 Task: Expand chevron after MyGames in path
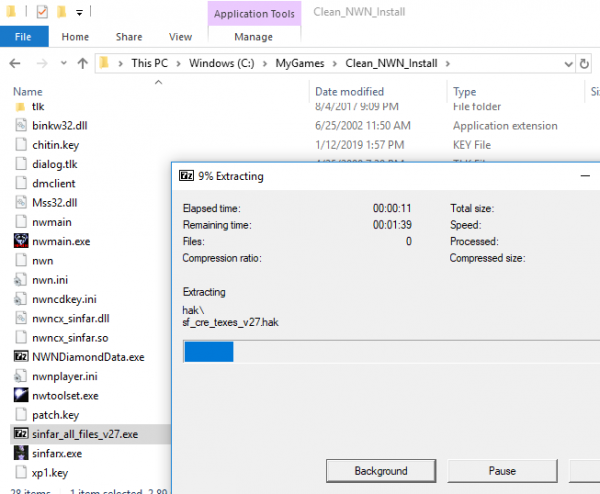[x=335, y=64]
